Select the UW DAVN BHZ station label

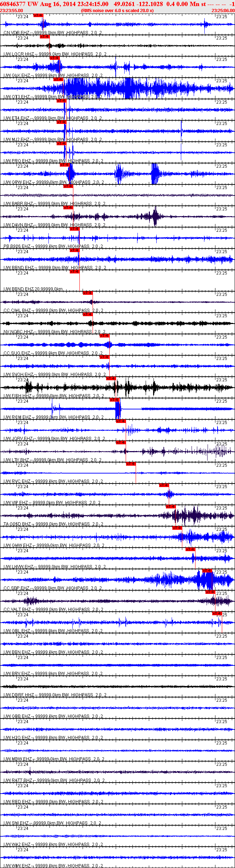54,225
